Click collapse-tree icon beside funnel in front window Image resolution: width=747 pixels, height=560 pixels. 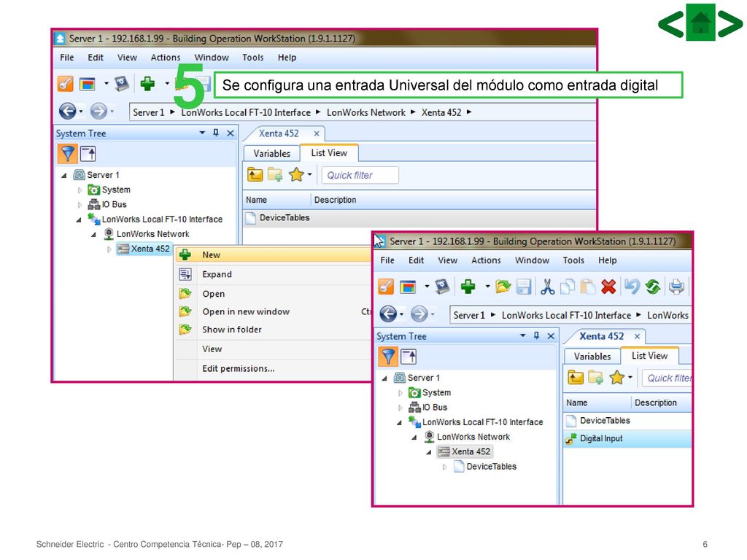point(409,356)
